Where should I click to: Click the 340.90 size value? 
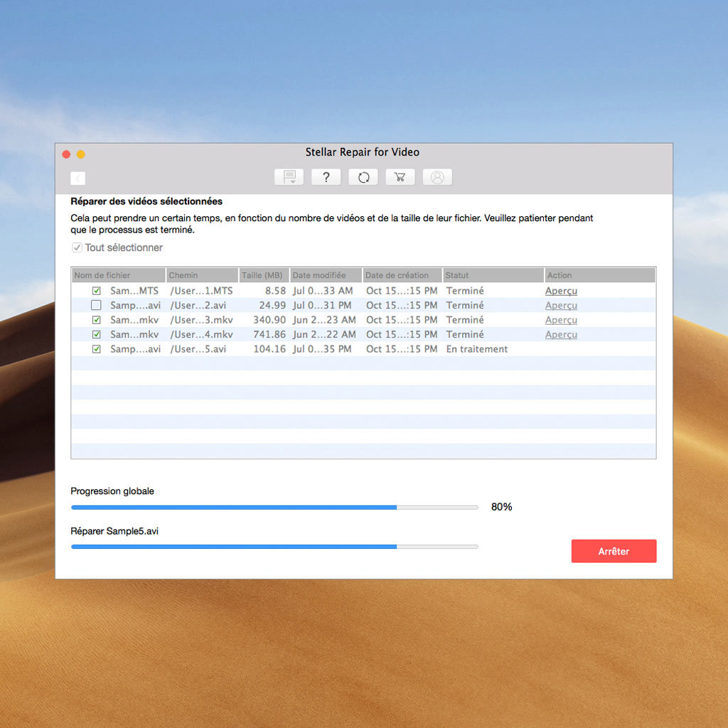269,320
